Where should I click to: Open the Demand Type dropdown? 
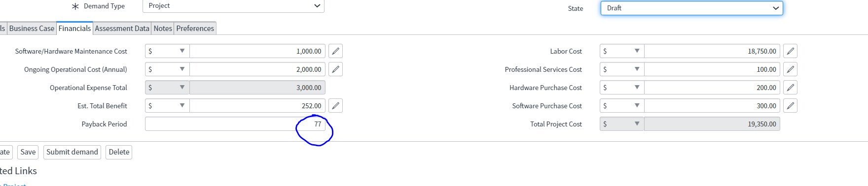tap(233, 6)
